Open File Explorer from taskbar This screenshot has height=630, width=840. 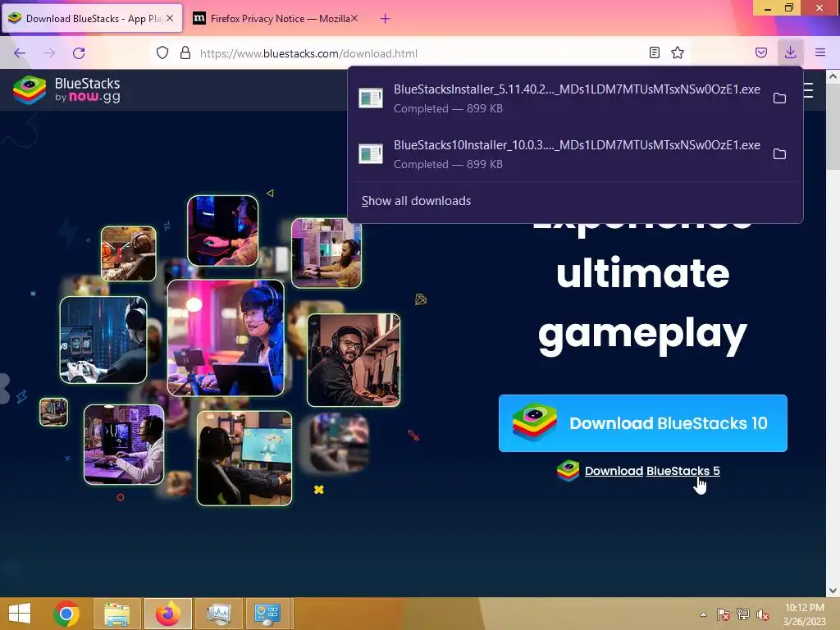(x=117, y=614)
